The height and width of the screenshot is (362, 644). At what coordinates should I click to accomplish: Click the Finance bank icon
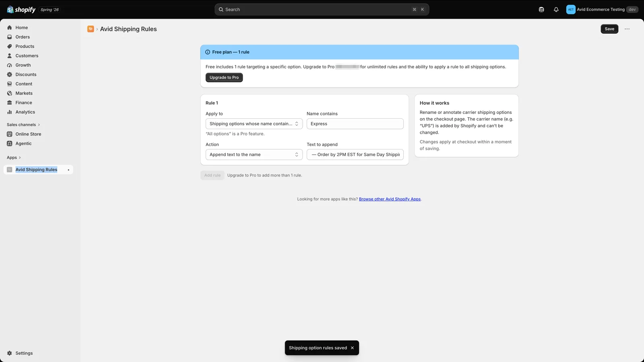tap(10, 103)
